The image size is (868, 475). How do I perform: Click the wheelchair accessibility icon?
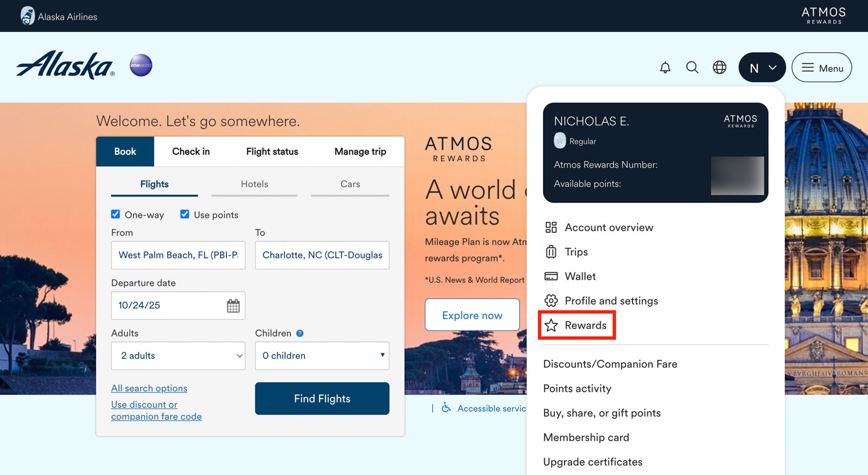[446, 408]
